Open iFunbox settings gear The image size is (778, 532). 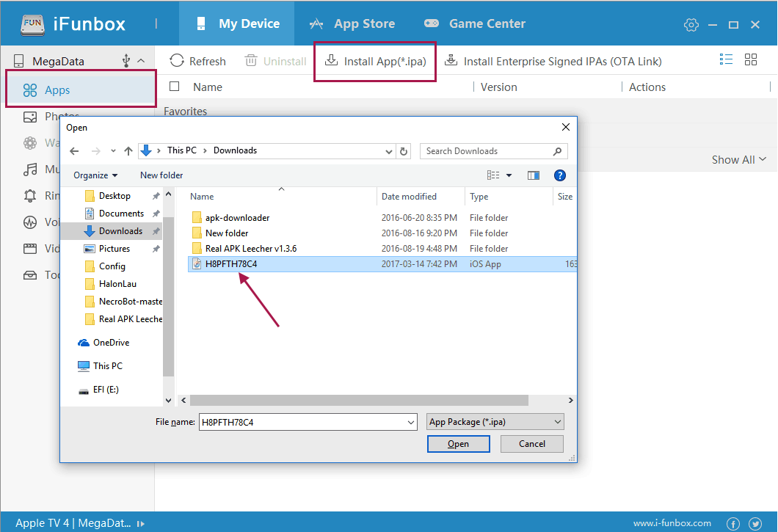coord(691,24)
